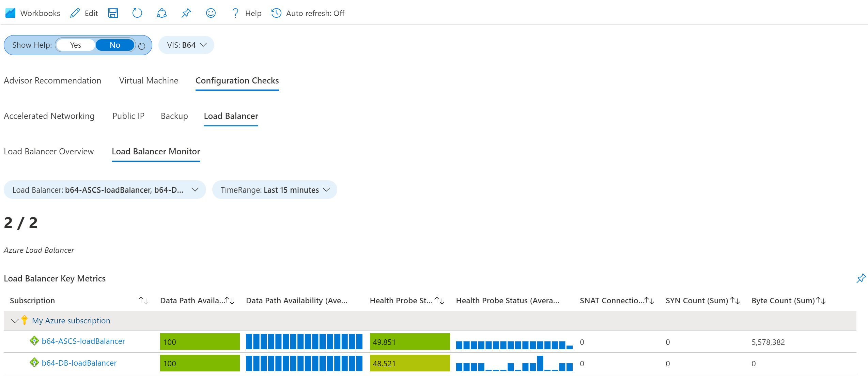The image size is (868, 383).
Task: Click the pin icon in the top toolbar
Action: (186, 13)
